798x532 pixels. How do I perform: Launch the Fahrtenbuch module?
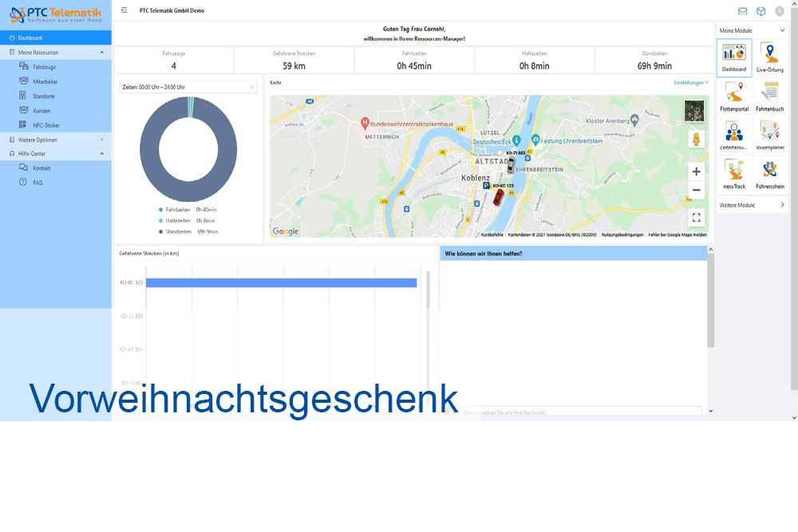click(769, 96)
